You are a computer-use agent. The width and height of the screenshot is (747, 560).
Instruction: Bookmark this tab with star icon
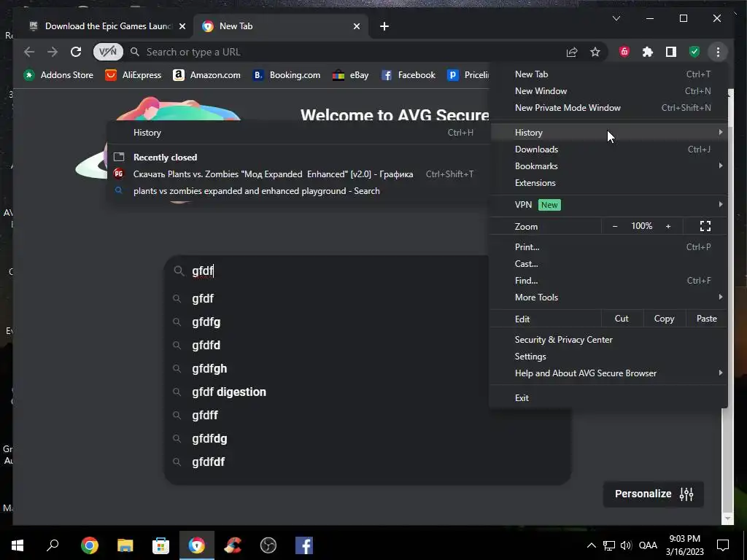coord(595,52)
